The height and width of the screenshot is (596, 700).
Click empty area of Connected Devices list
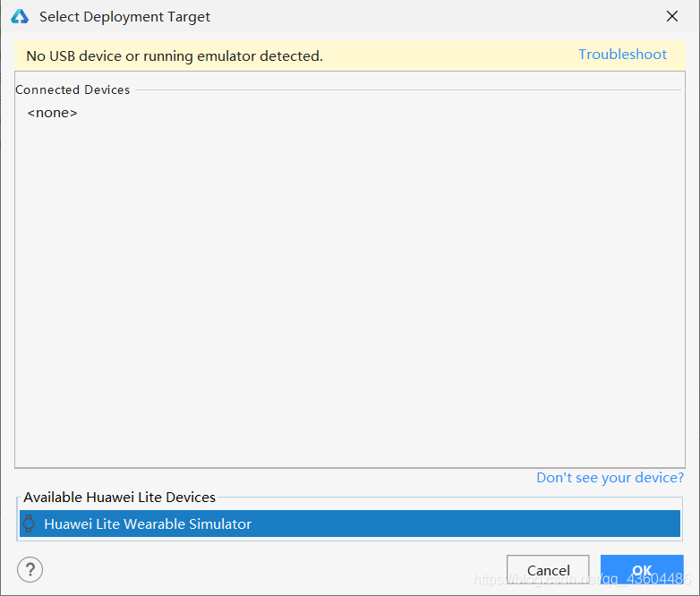349,286
